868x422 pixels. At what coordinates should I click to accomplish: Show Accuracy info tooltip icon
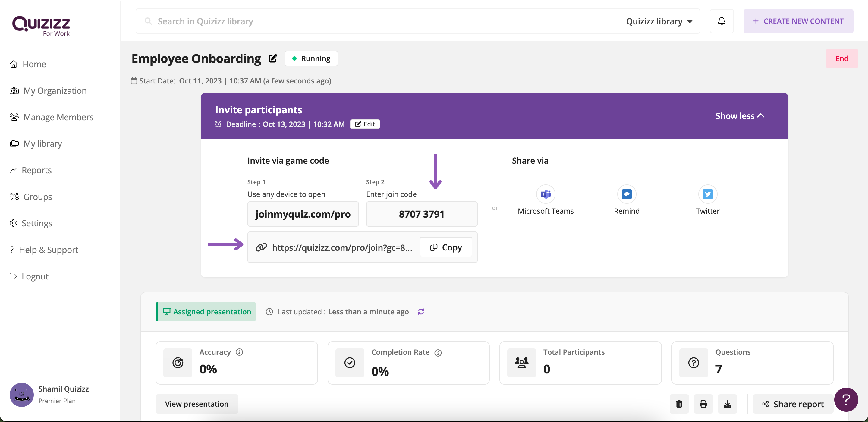tap(239, 352)
